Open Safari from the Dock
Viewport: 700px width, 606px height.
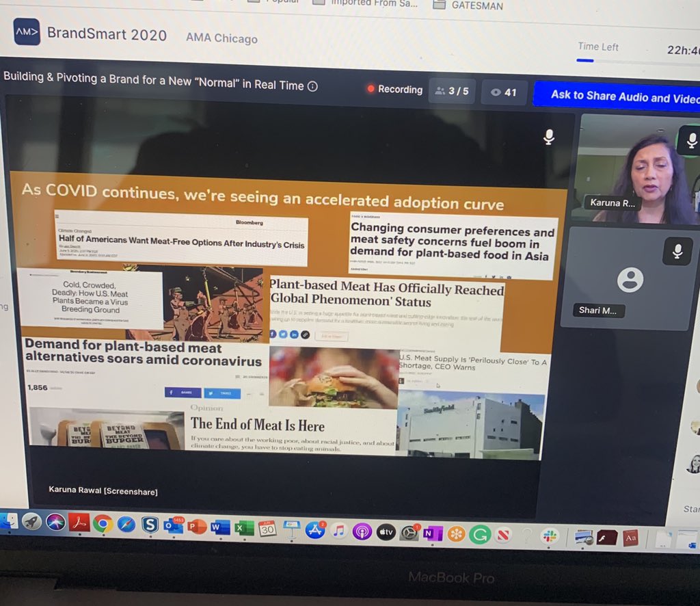pos(126,525)
